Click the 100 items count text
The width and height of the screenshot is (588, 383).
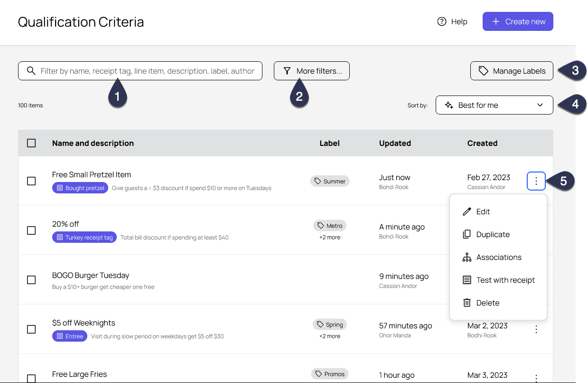pyautogui.click(x=30, y=105)
